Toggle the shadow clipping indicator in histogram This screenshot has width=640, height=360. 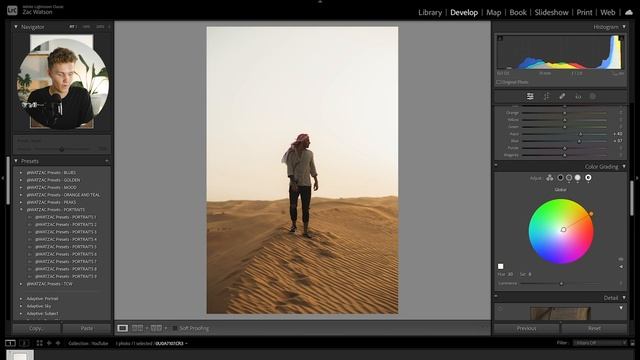[x=500, y=38]
